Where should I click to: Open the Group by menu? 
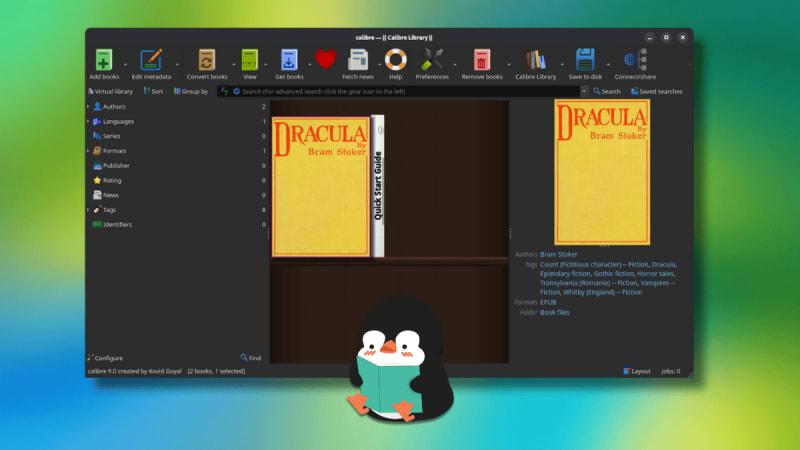pos(191,91)
